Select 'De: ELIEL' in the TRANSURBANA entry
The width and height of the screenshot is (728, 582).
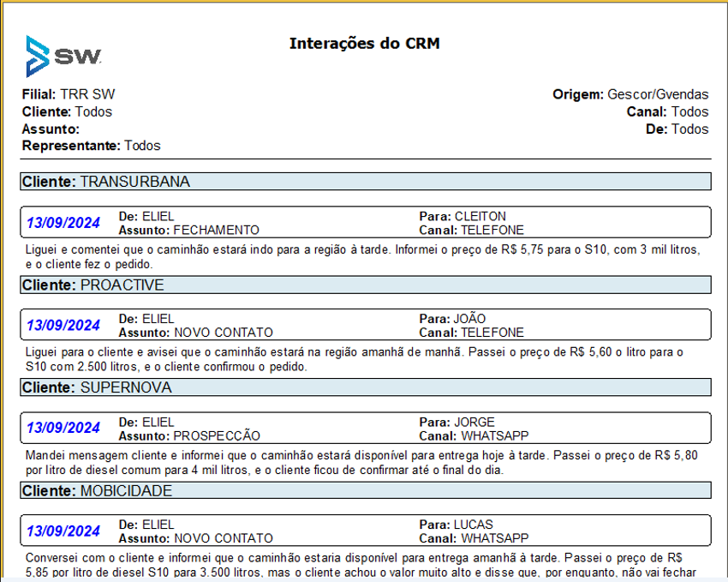coord(146,217)
